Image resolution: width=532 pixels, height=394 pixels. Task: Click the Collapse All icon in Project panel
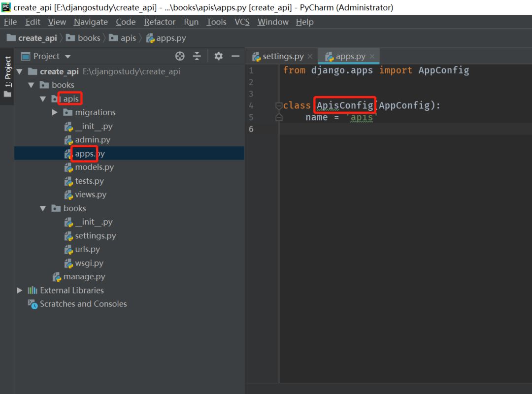[x=197, y=56]
